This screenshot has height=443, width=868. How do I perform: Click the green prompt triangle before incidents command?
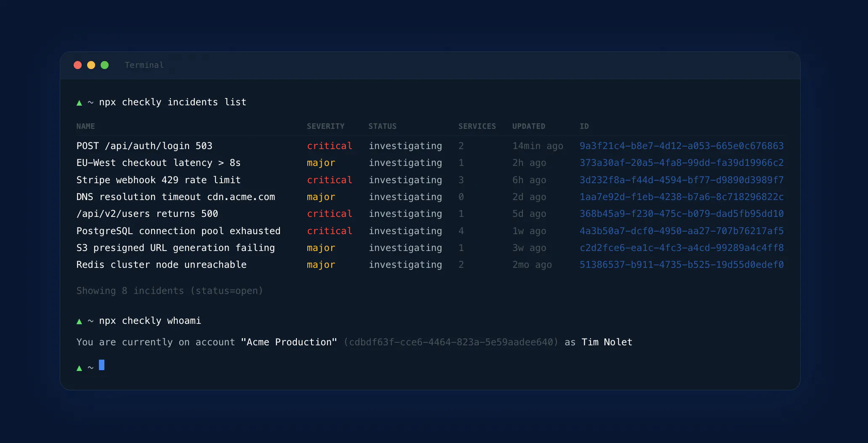pyautogui.click(x=79, y=103)
